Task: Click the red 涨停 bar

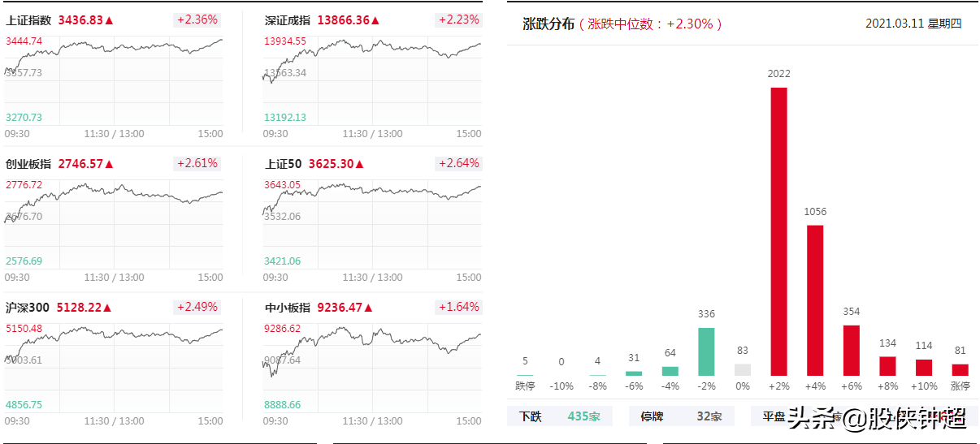Action: pos(960,369)
